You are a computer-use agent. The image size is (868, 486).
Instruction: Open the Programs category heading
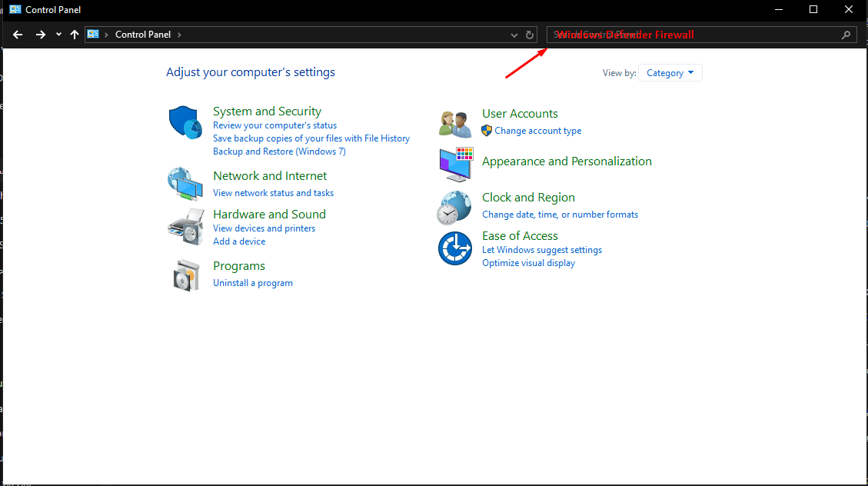pyautogui.click(x=239, y=266)
